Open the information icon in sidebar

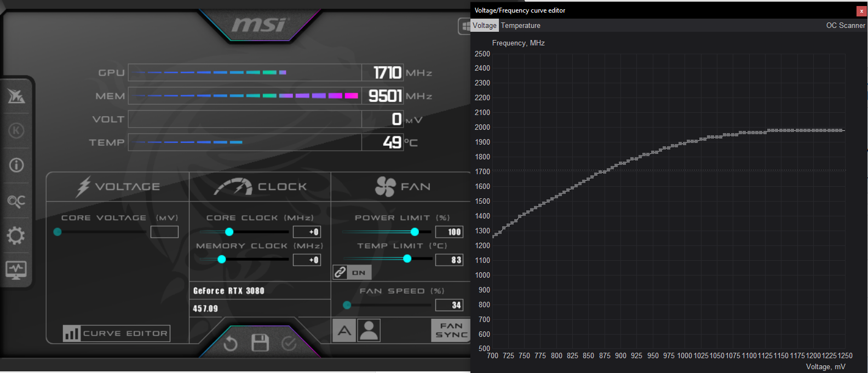16,165
